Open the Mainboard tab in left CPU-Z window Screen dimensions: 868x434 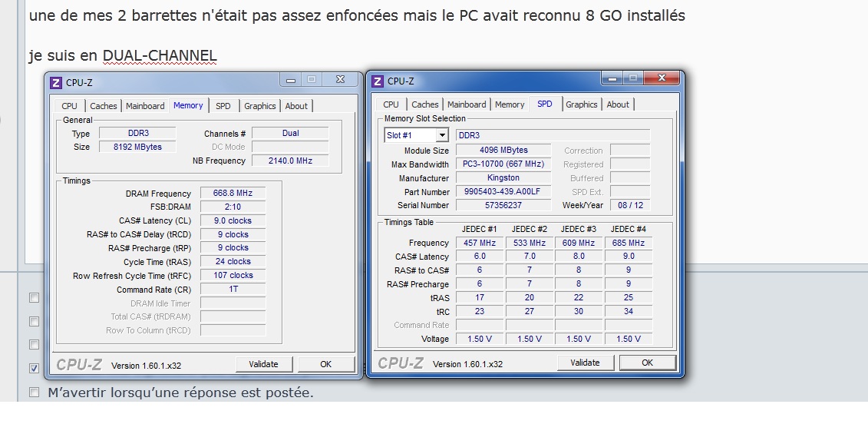click(x=145, y=106)
